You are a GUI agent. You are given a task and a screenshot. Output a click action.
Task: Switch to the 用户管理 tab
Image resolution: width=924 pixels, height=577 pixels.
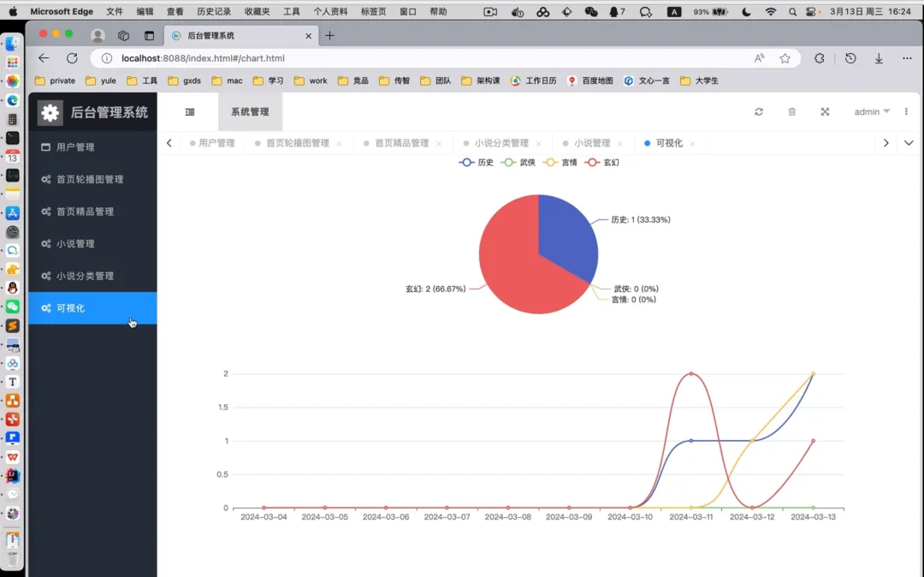click(212, 143)
